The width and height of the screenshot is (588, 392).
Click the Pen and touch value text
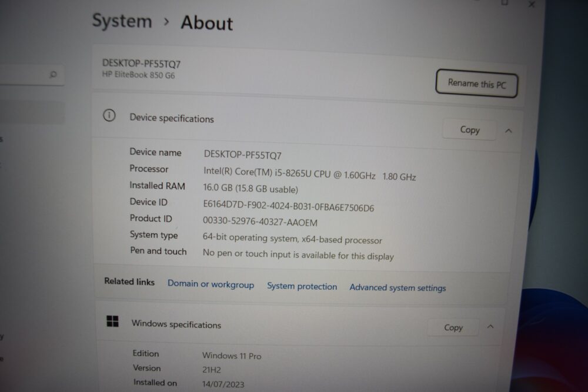[x=299, y=254]
